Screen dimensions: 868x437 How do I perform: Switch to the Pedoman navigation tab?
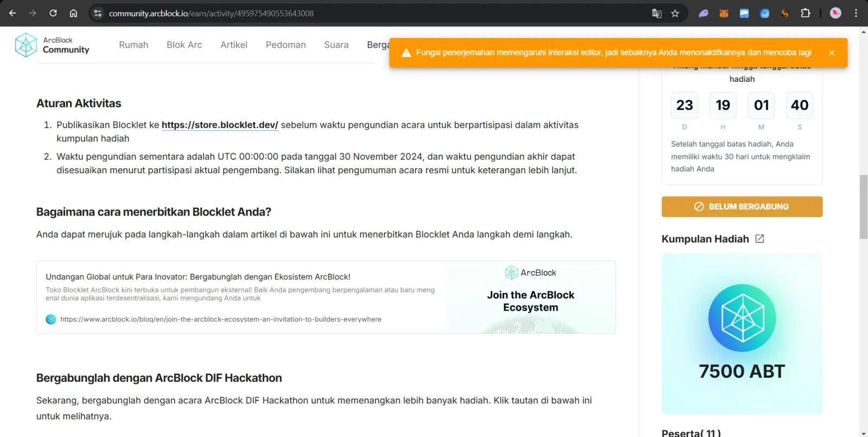click(286, 45)
